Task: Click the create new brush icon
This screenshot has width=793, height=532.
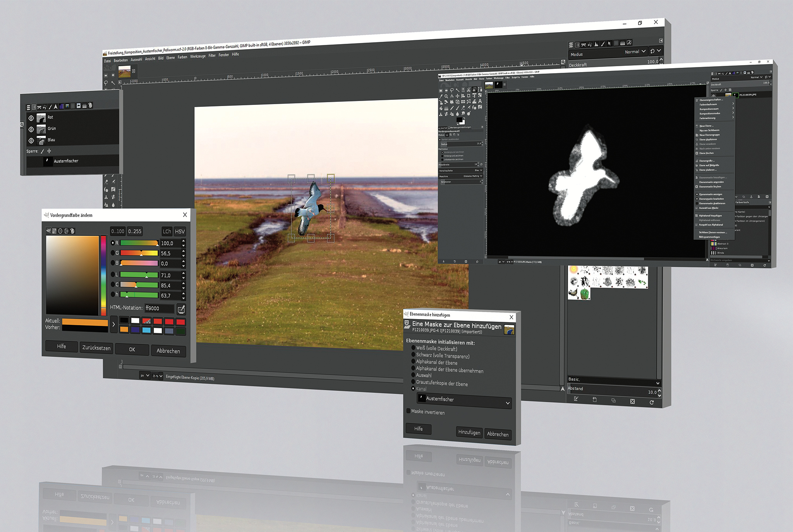Action: [595, 400]
